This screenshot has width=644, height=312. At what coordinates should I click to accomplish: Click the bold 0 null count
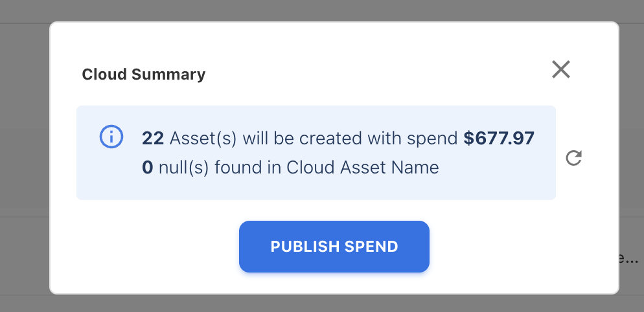click(x=147, y=168)
